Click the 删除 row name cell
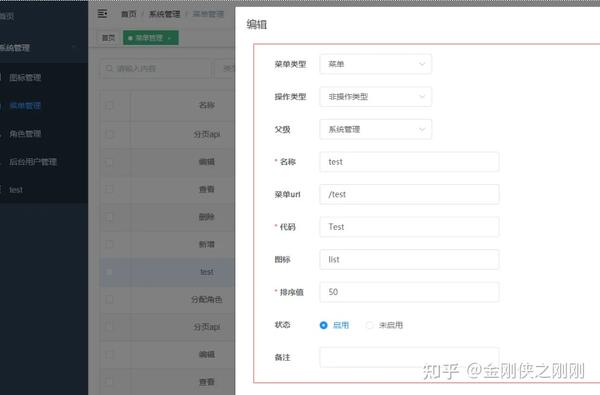This screenshot has width=600, height=395. coord(207,217)
